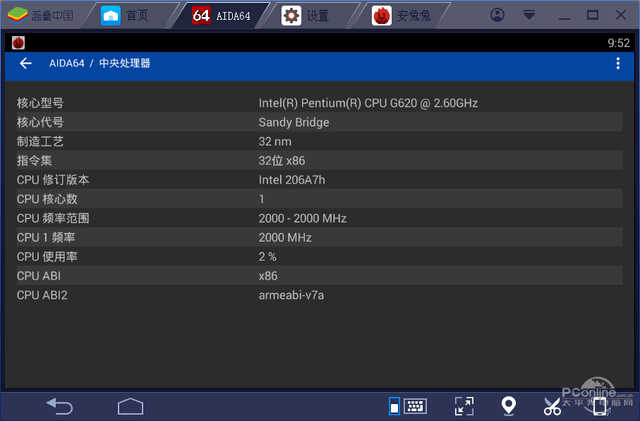Switch to the 安兔兔 tab
Image resolution: width=640 pixels, height=421 pixels.
[402, 16]
